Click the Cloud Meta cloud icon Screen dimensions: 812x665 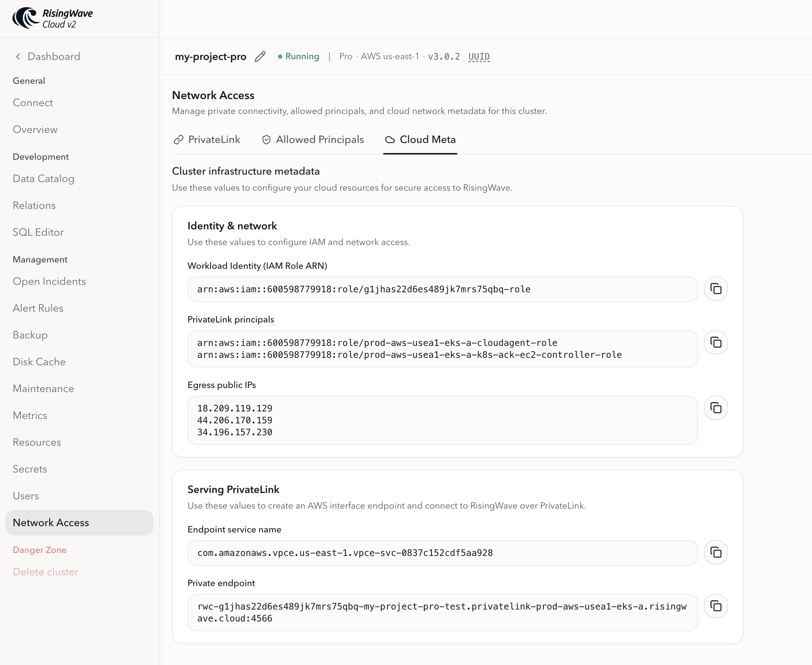(390, 140)
